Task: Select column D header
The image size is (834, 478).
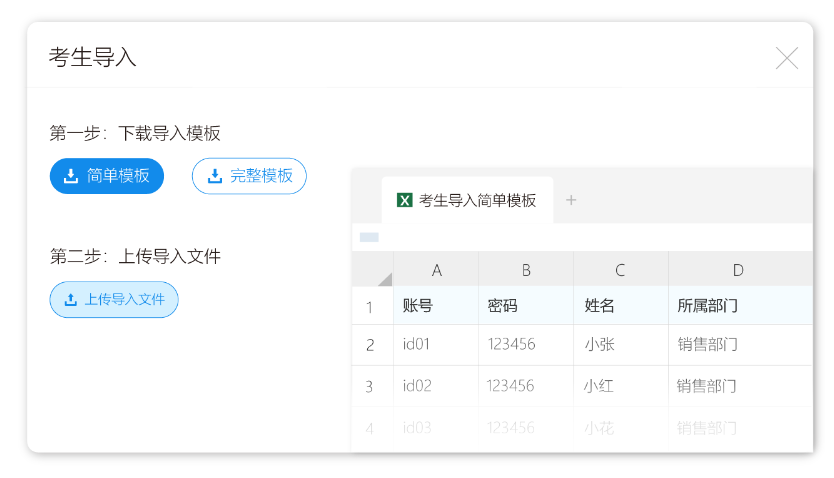Action: click(738, 270)
